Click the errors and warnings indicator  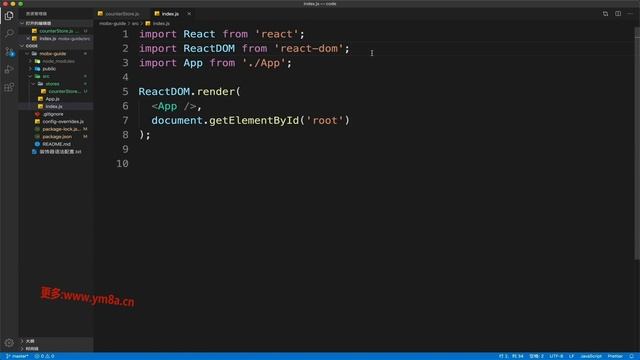[x=44, y=356]
